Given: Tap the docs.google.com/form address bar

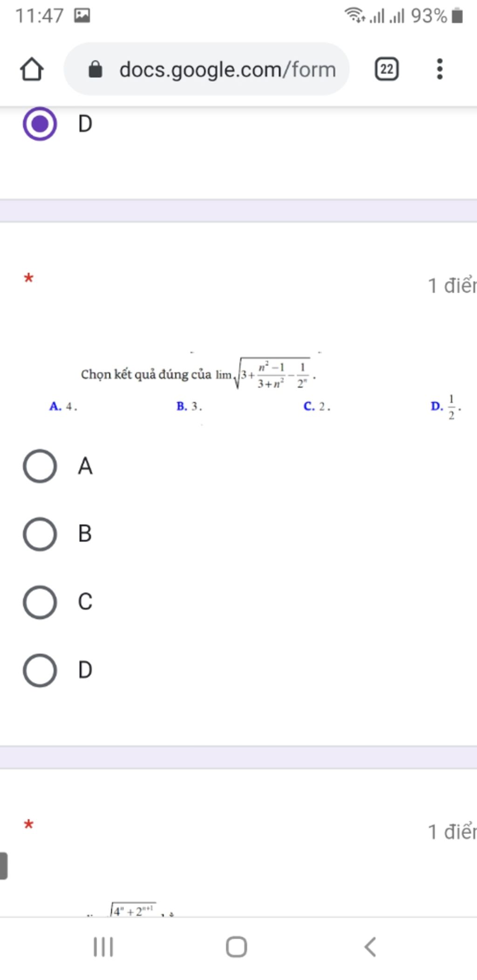Looking at the screenshot, I should (206, 69).
